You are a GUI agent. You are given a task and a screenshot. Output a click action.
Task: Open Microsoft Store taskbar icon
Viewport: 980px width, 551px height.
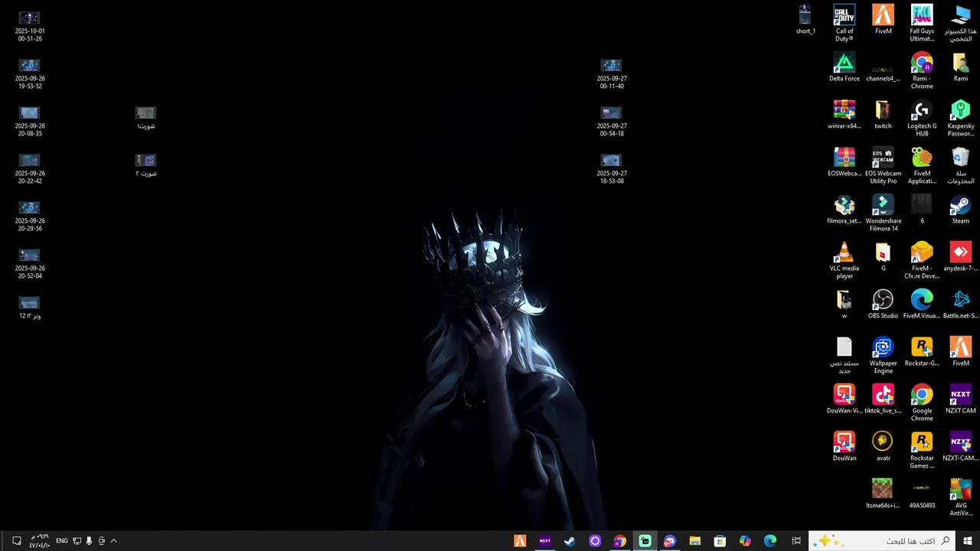(x=720, y=541)
